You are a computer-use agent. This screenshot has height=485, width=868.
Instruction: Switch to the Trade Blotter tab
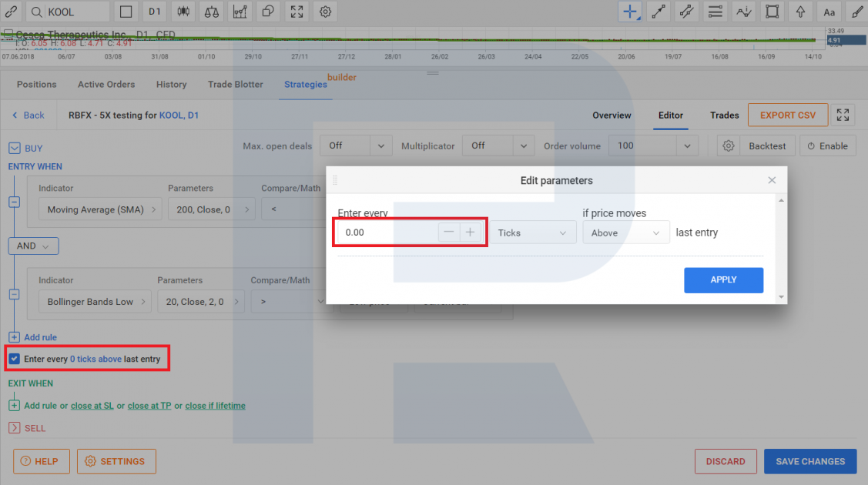point(235,85)
